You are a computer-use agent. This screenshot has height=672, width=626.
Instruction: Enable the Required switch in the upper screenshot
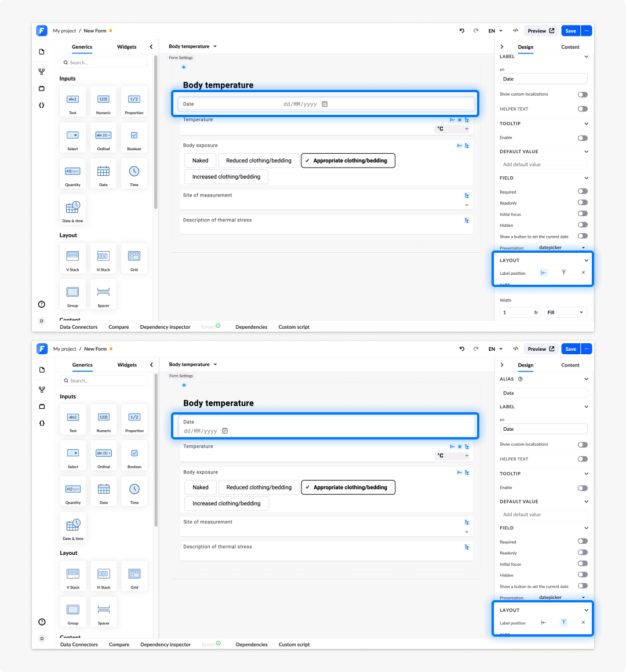583,191
